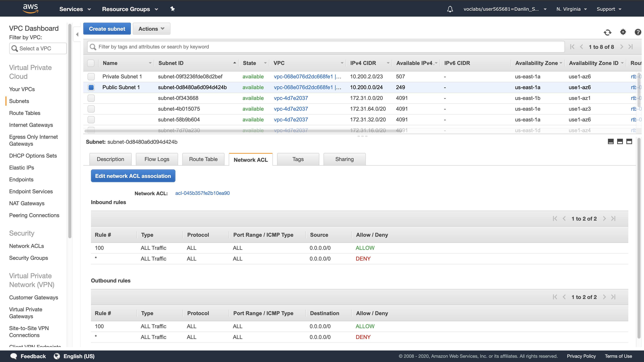644x362 pixels.
Task: Select the Private Subnet 1 checkbox
Action: click(x=91, y=77)
